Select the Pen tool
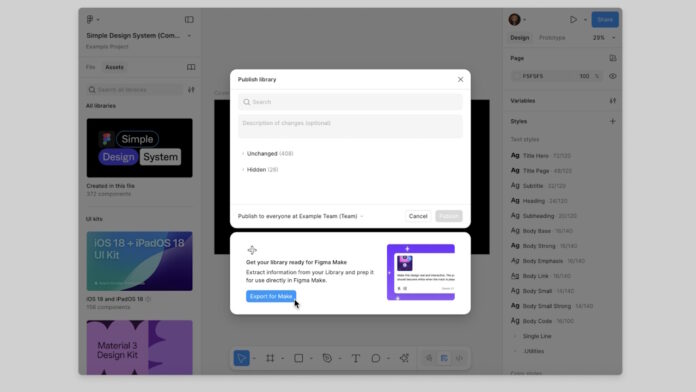 pos(327,358)
